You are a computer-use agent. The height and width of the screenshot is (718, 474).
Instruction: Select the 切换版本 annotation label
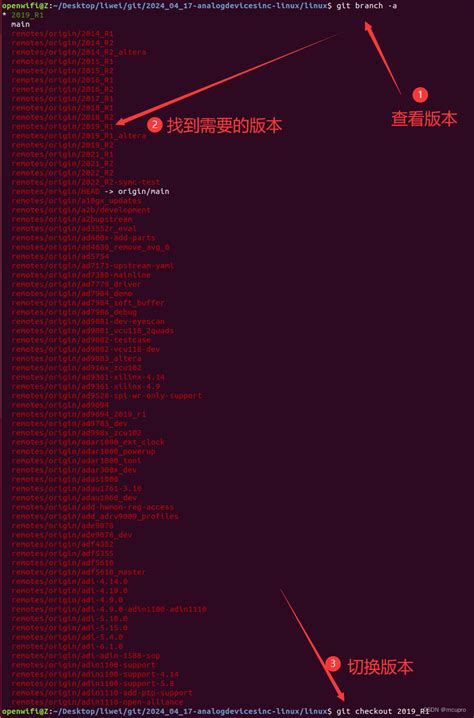tap(380, 666)
